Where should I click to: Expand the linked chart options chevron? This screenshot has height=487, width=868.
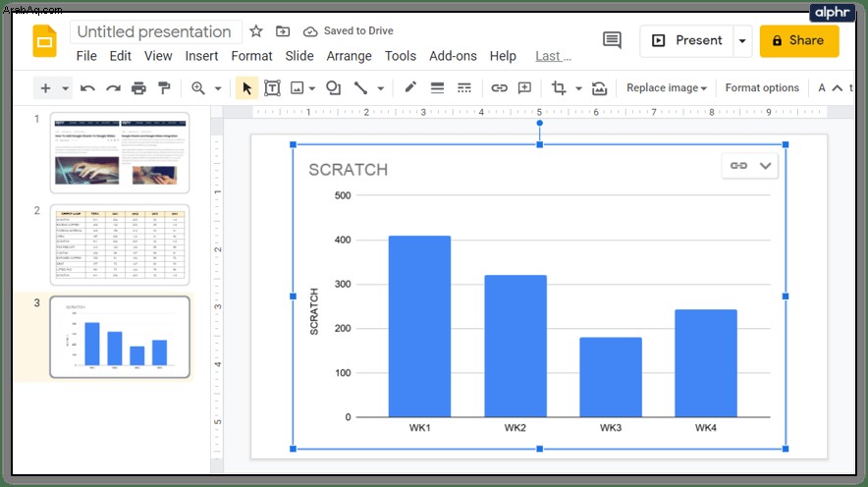[x=765, y=166]
